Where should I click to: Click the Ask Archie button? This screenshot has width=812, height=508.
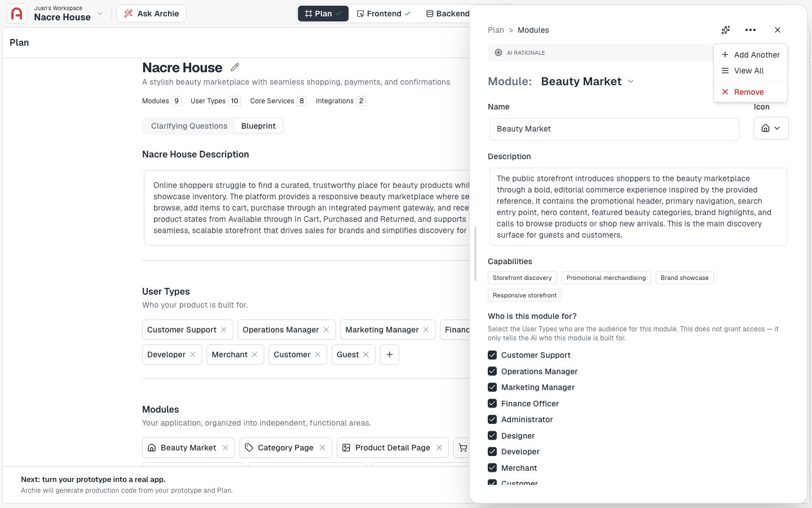(x=151, y=14)
